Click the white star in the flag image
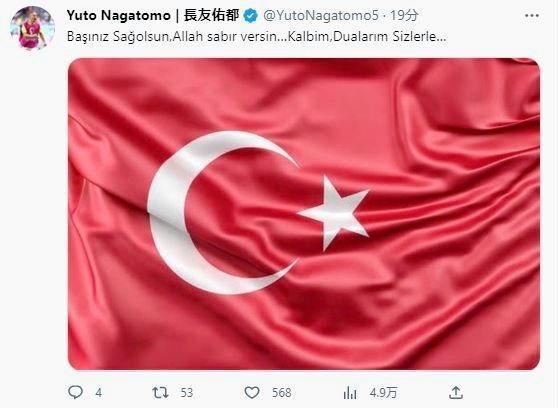Image resolution: width=558 pixels, height=408 pixels. (334, 213)
